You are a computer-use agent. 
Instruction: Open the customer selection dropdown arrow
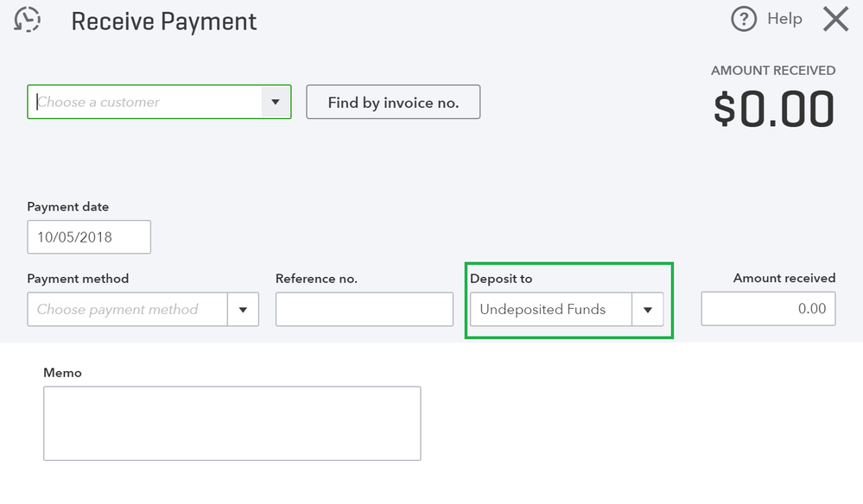(x=276, y=102)
